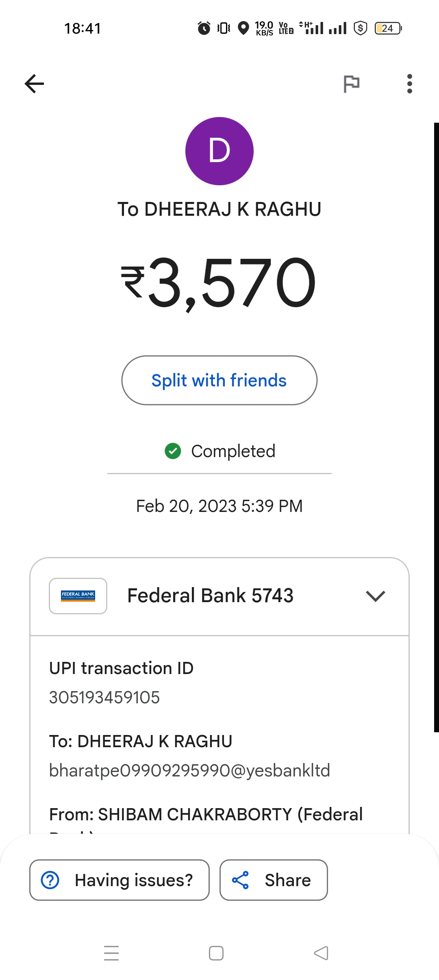Screen dimensions: 439x980
Task: Open recent apps navigation button
Action: (x=111, y=953)
